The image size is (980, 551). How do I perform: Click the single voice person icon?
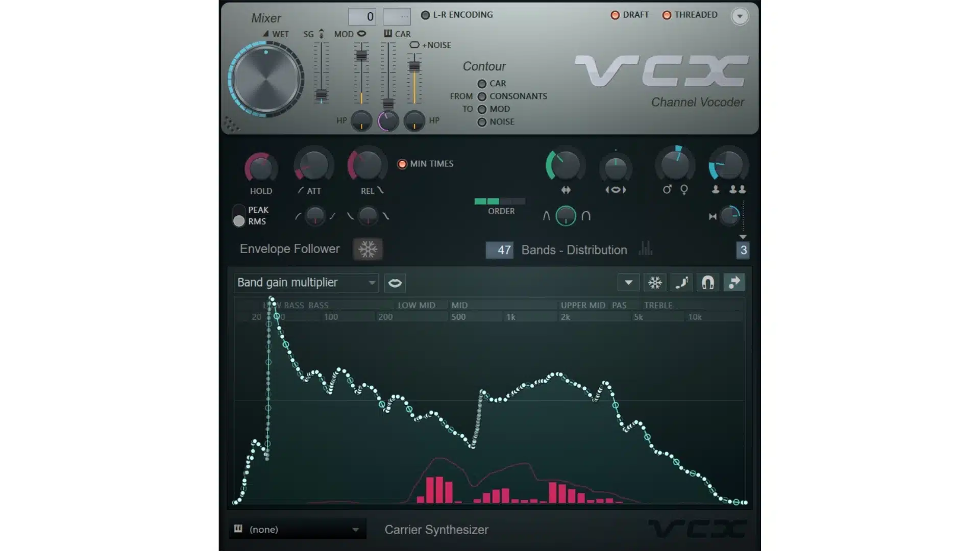[x=716, y=189]
